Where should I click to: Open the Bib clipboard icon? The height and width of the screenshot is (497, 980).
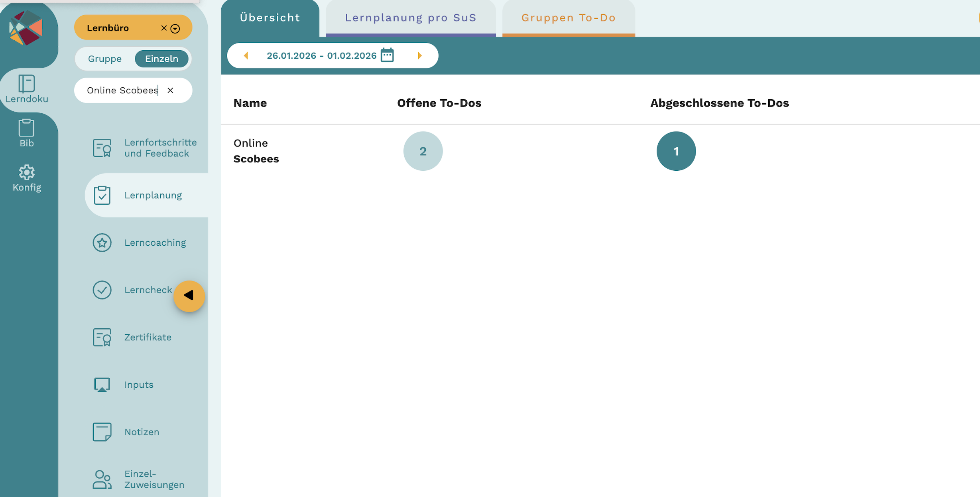pyautogui.click(x=26, y=128)
